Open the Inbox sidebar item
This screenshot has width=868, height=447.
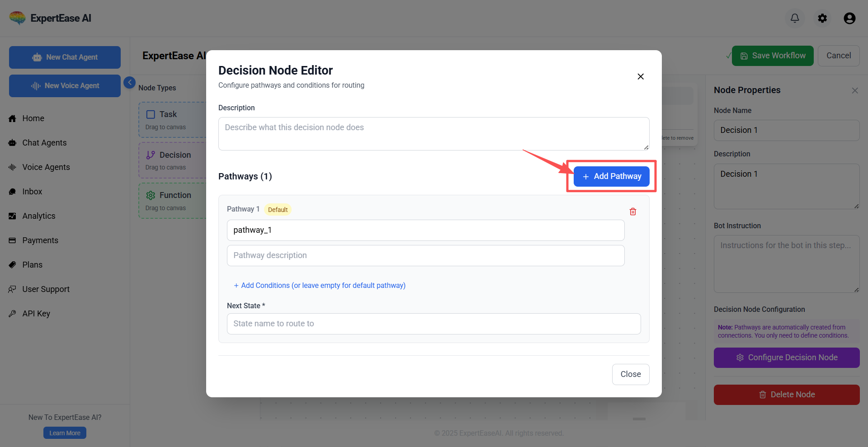click(x=32, y=192)
